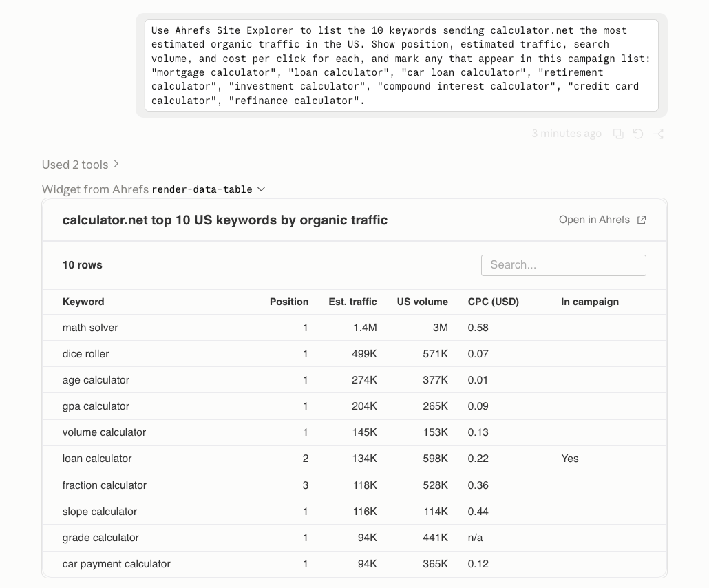Sort by the Keyword column header

tap(83, 302)
